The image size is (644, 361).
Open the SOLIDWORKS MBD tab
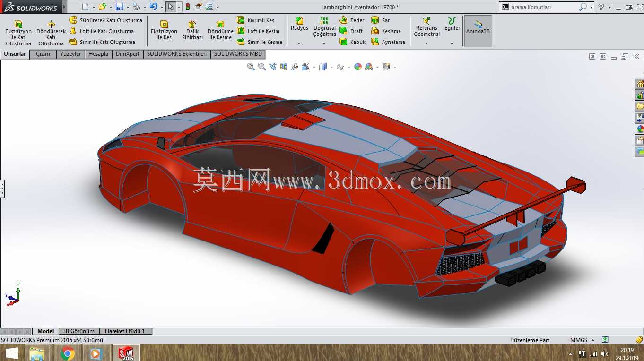(x=238, y=54)
